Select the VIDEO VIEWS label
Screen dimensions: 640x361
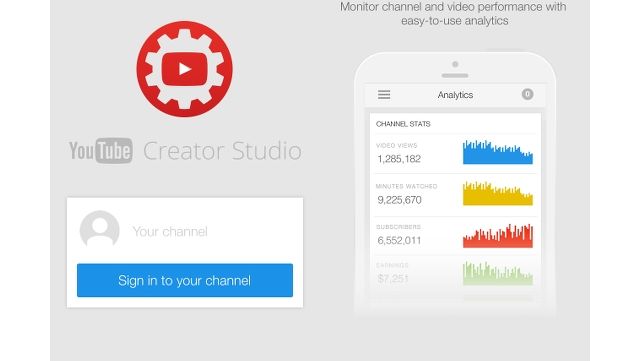click(x=396, y=145)
